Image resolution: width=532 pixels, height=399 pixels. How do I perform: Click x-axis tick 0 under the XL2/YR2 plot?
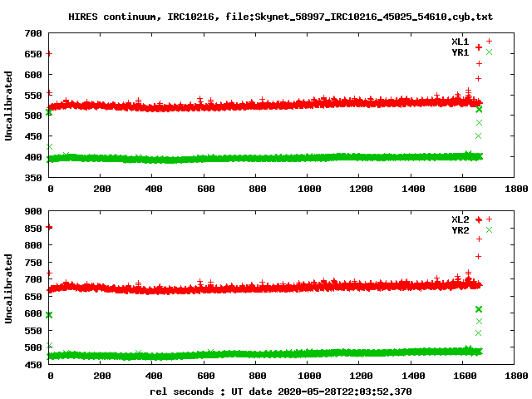tap(51, 376)
